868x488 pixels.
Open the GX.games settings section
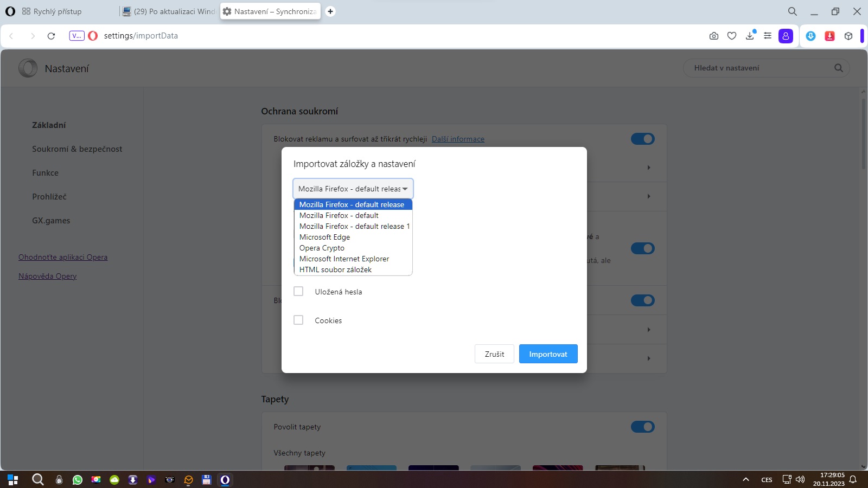click(51, 221)
